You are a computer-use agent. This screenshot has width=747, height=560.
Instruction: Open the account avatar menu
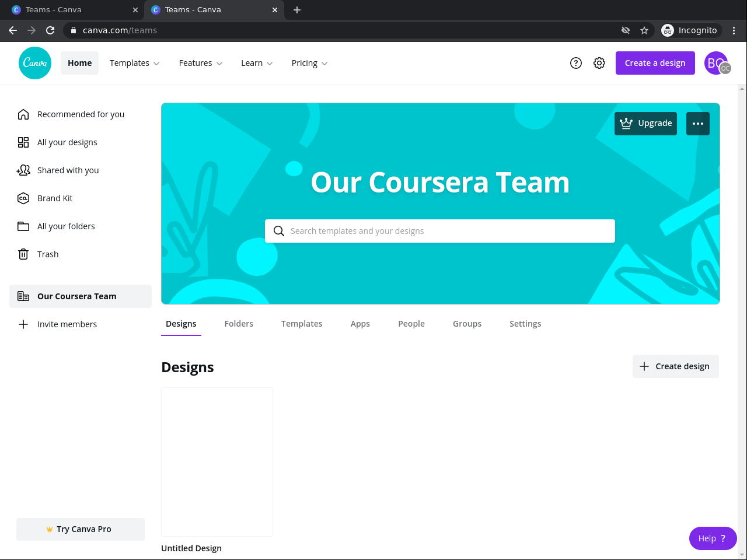click(x=717, y=63)
